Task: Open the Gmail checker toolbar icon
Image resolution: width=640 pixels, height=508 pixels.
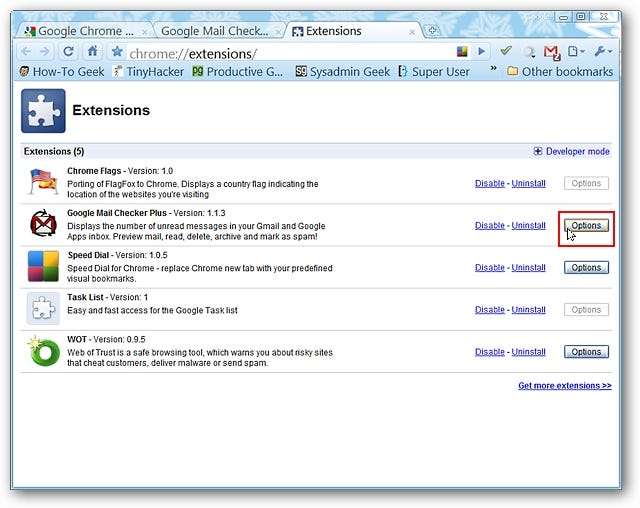Action: click(x=552, y=52)
